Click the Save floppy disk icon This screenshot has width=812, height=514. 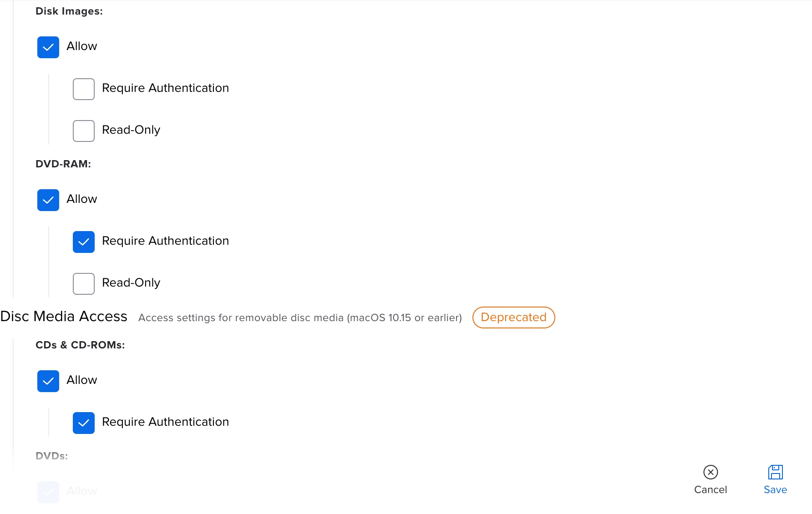click(x=775, y=472)
